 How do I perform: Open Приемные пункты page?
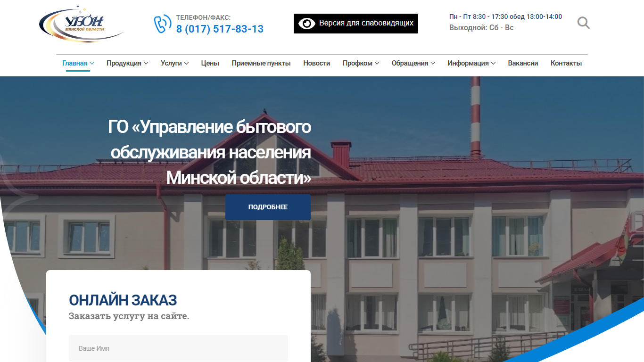click(x=261, y=63)
